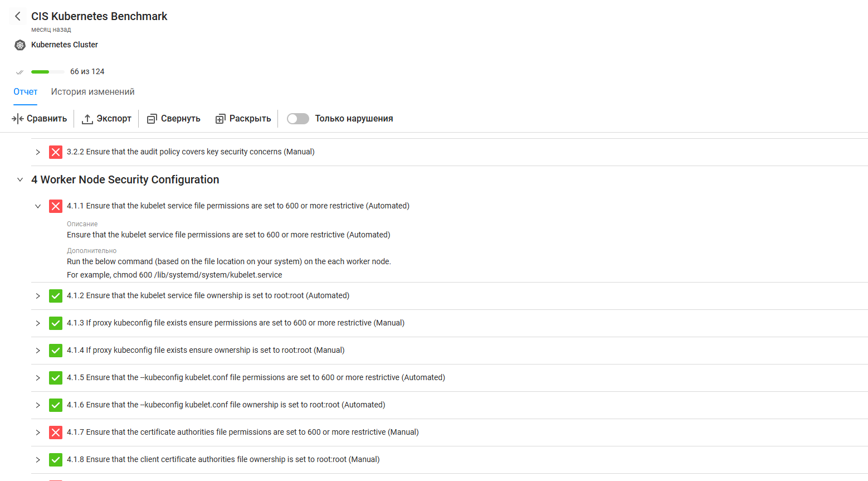Image resolution: width=868 pixels, height=481 pixels.
Task: Click the chmod 600 kubelet.service example text
Action: (174, 275)
